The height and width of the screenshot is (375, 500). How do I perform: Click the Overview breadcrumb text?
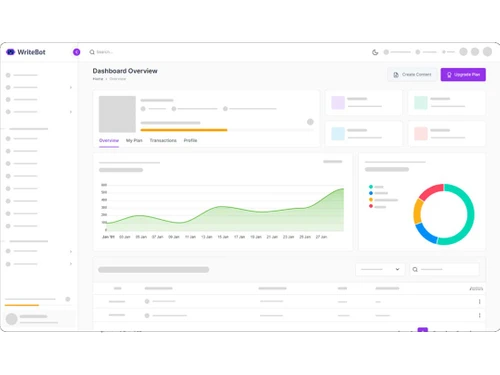[x=118, y=79]
